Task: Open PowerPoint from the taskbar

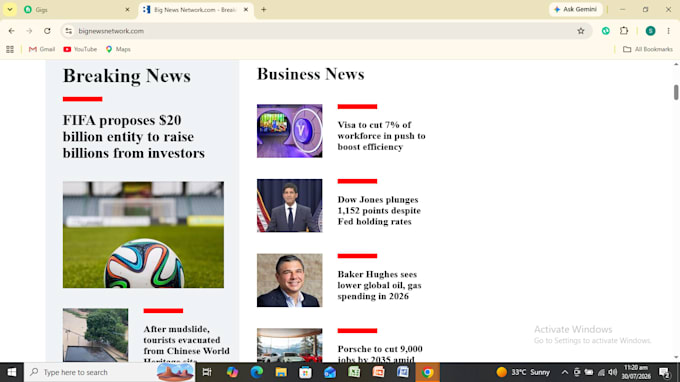Action: pos(378,372)
